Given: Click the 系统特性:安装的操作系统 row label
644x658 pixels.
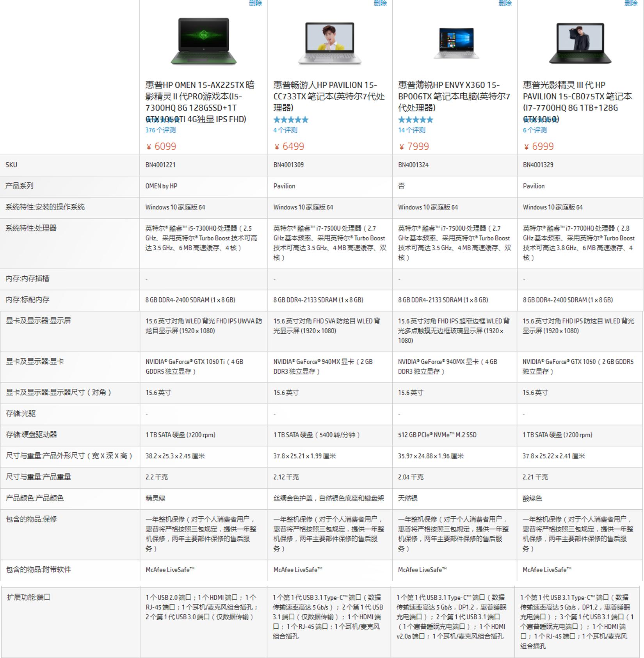Looking at the screenshot, I should 45,207.
